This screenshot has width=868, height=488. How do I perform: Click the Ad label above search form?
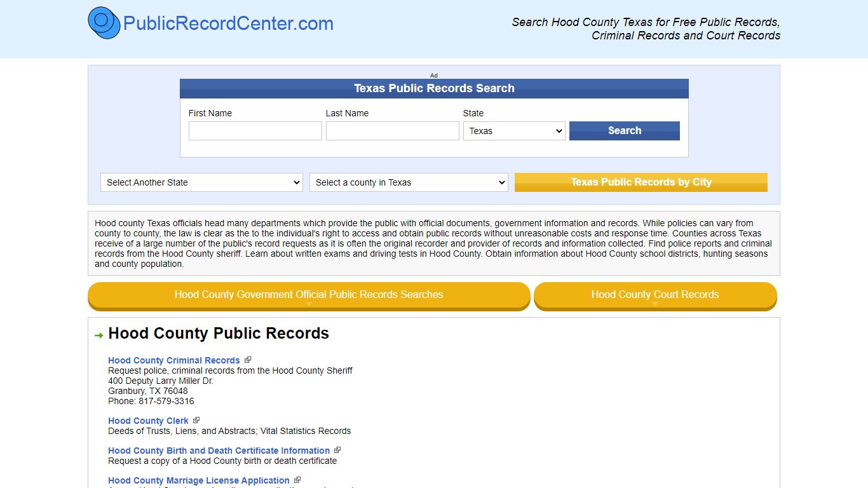coord(434,75)
